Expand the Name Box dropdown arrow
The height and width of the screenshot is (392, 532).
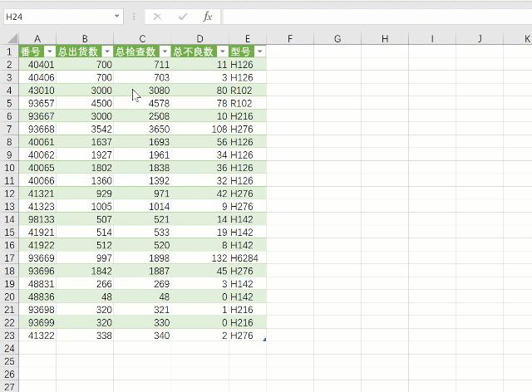(117, 17)
